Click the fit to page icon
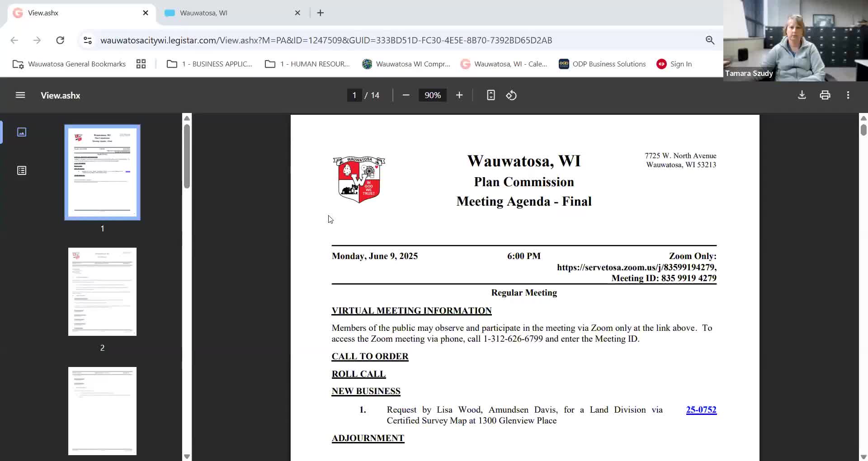Viewport: 868px width, 461px height. coord(491,95)
